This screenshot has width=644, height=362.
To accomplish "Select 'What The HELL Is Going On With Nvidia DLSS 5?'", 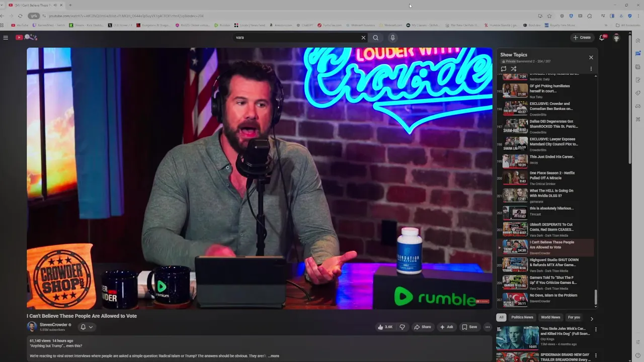I will pyautogui.click(x=545, y=196).
